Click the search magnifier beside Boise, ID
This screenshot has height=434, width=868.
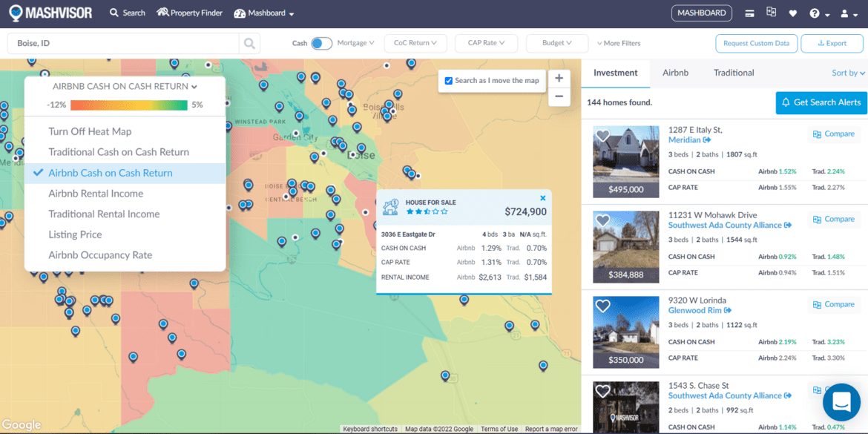pyautogui.click(x=249, y=43)
